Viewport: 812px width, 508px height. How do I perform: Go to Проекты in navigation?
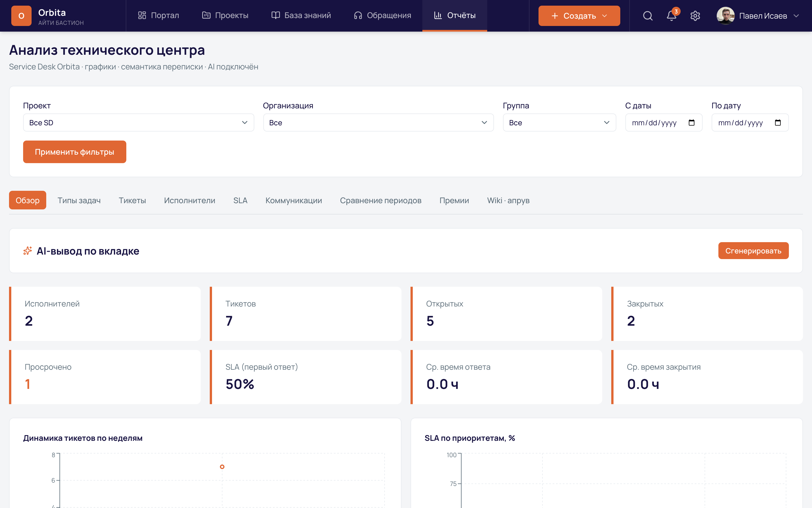[225, 16]
